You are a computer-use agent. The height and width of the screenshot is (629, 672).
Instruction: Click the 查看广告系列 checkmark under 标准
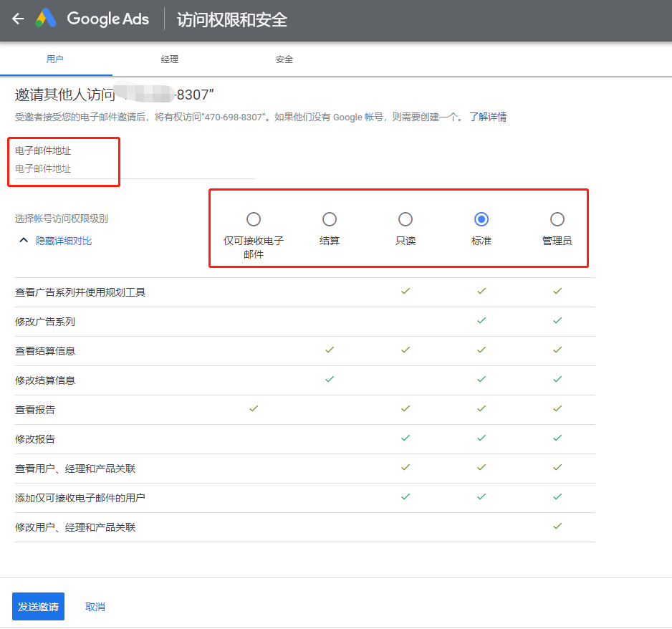pyautogui.click(x=481, y=291)
